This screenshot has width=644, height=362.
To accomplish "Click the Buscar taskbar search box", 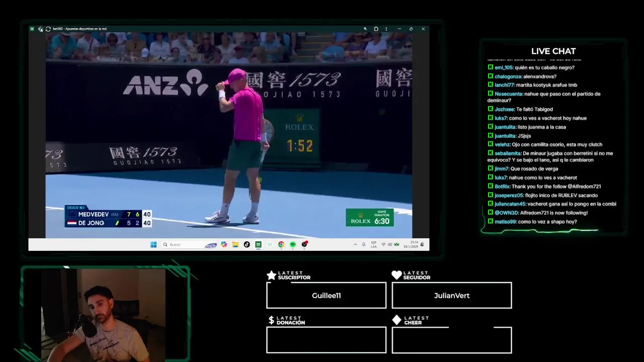I will (189, 245).
